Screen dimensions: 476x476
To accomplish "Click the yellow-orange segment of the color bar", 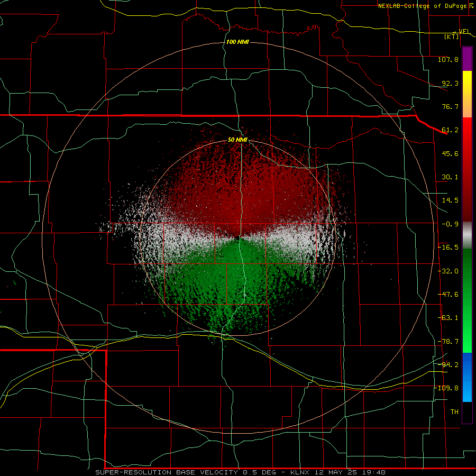I will tap(467, 94).
